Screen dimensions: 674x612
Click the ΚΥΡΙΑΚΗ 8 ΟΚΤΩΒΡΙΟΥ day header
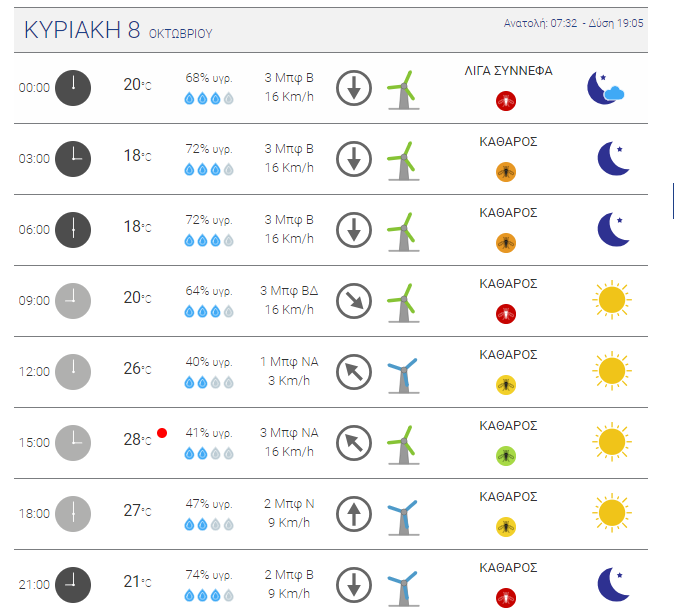click(118, 30)
